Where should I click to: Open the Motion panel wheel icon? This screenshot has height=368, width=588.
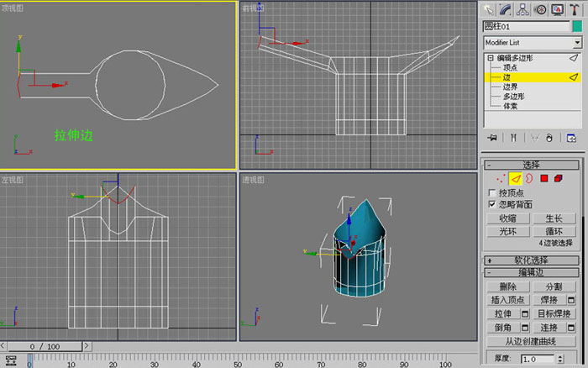click(x=540, y=10)
